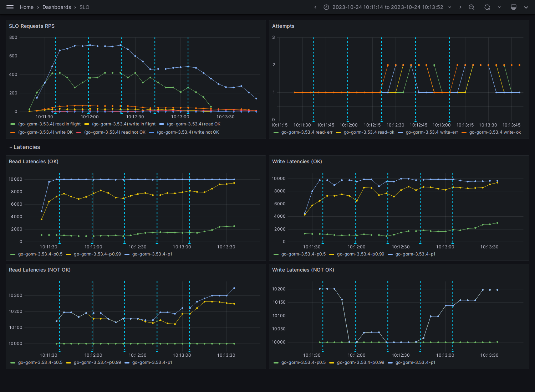Screen dimensions: 535x392
Task: Click orange swatch of write-ok in Attempts
Action: point(464,133)
